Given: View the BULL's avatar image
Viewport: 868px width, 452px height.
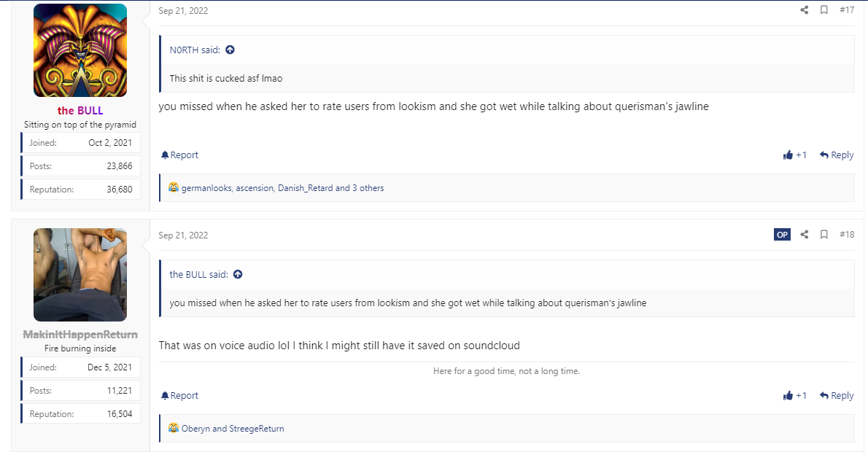Looking at the screenshot, I should coord(80,50).
